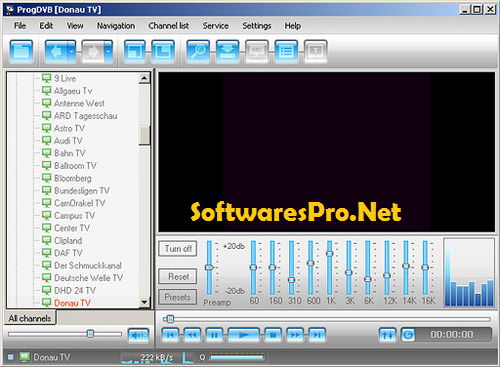
Task: Select Deutsche Welle TV channel
Action: [88, 278]
